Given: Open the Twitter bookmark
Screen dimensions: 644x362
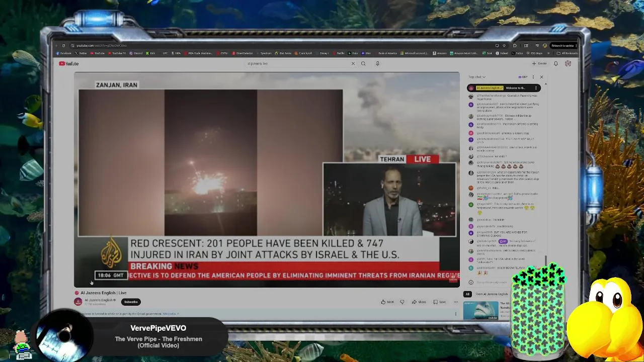Looking at the screenshot, I should (80, 53).
